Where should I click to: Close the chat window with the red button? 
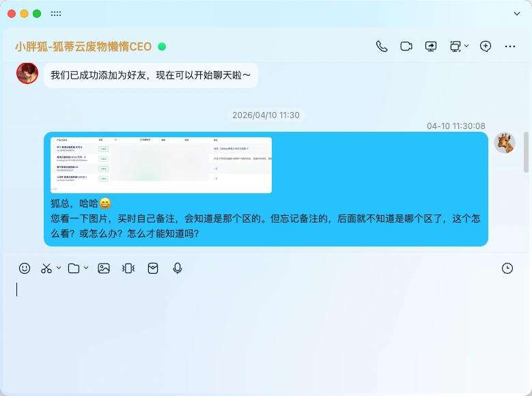pos(12,14)
